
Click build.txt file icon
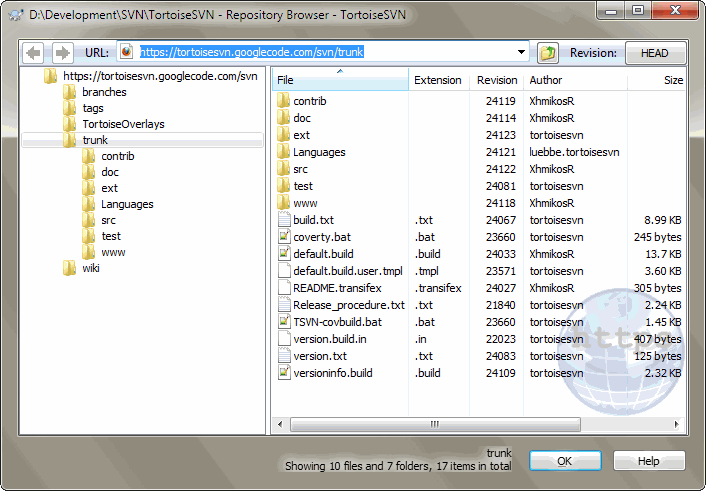(284, 220)
